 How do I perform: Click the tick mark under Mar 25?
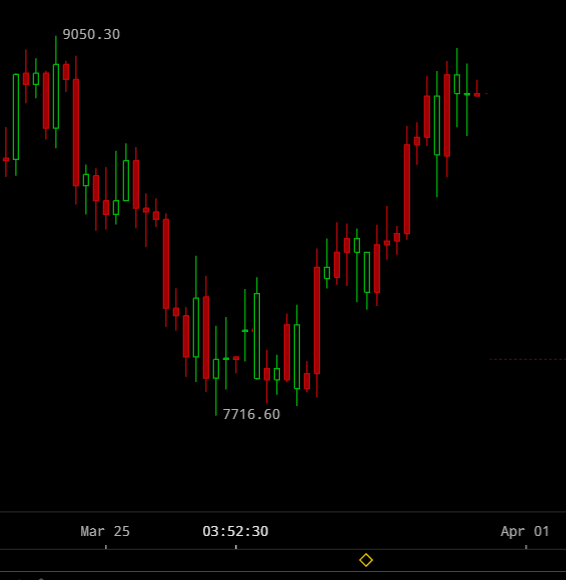tap(106, 547)
